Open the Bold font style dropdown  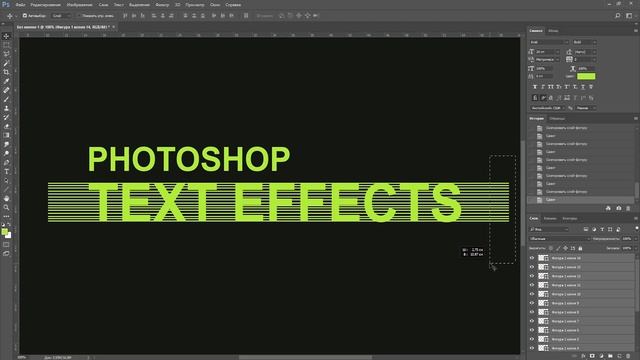[584, 42]
